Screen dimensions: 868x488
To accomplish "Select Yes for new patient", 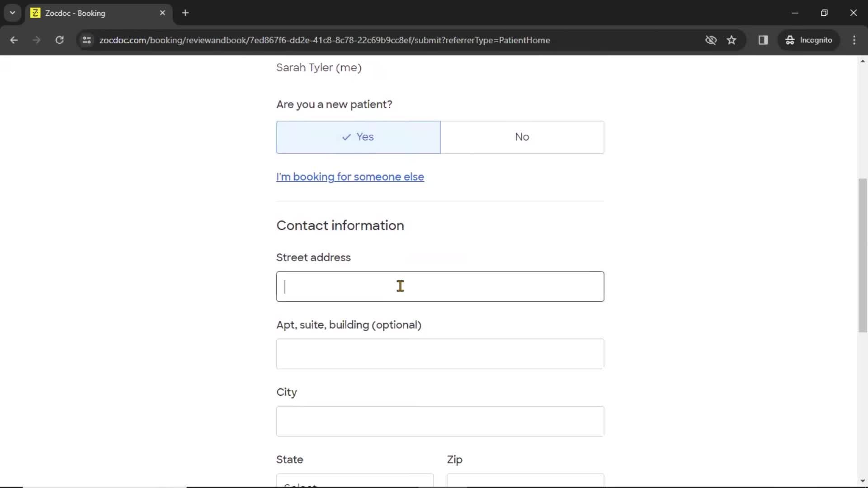I will click(359, 137).
